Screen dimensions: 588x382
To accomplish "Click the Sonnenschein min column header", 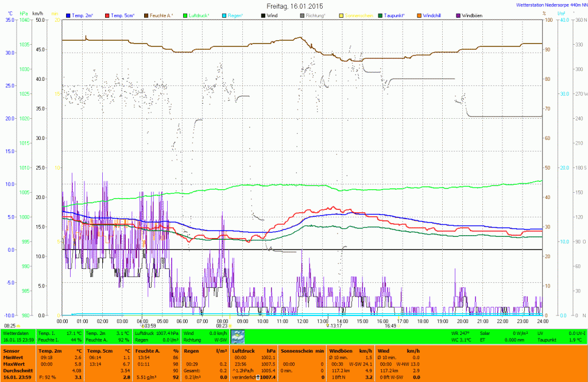I will tap(302, 350).
